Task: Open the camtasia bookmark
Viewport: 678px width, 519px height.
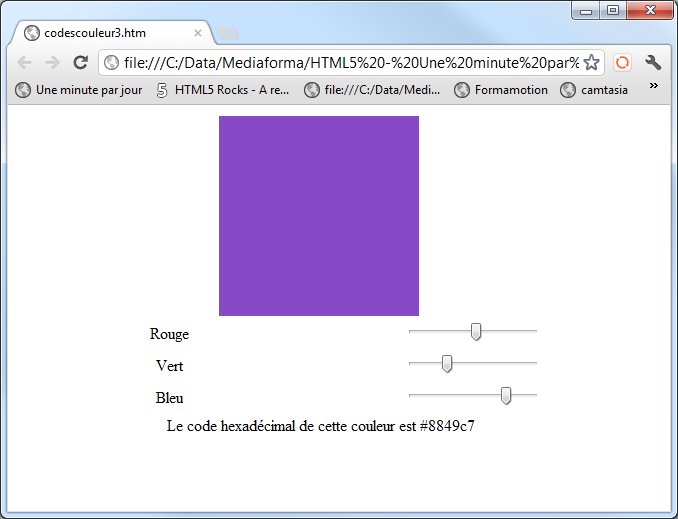Action: [594, 90]
